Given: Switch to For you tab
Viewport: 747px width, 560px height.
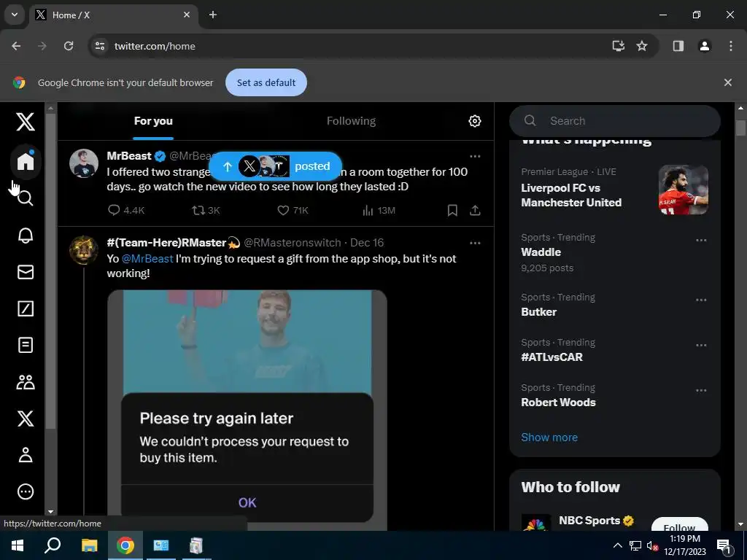Looking at the screenshot, I should tap(153, 121).
